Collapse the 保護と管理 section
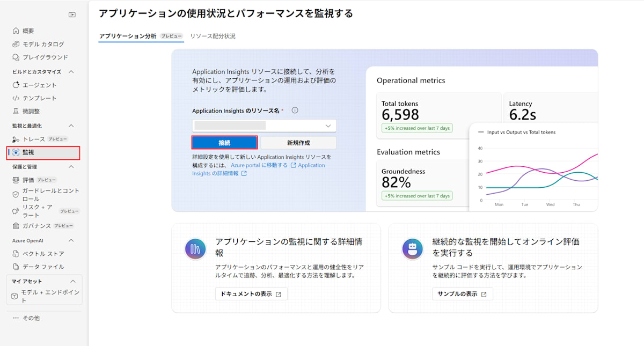This screenshot has width=644, height=346. tap(71, 167)
